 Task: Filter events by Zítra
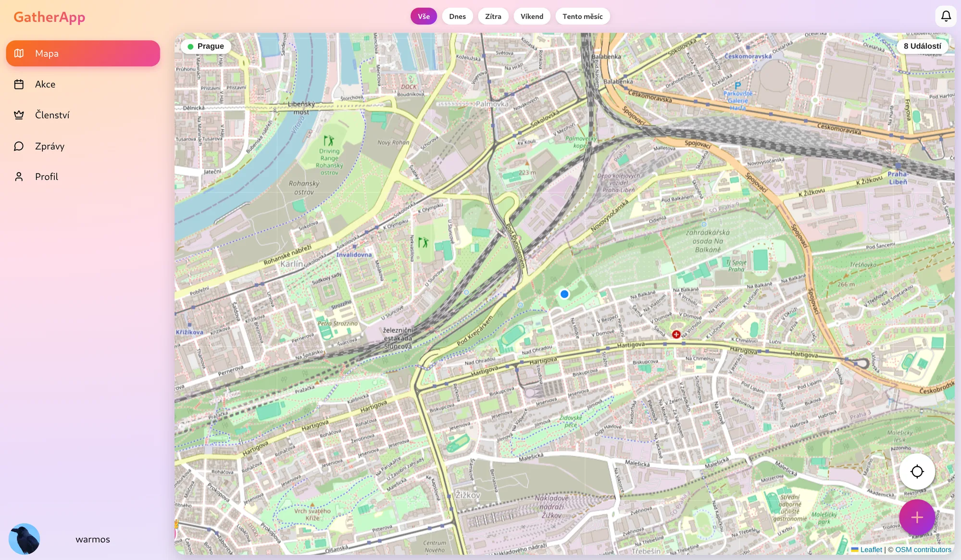(x=493, y=16)
